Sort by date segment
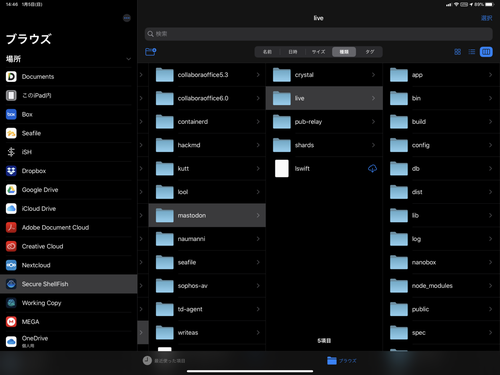Viewport: 500px width, 375px height. pos(293,52)
